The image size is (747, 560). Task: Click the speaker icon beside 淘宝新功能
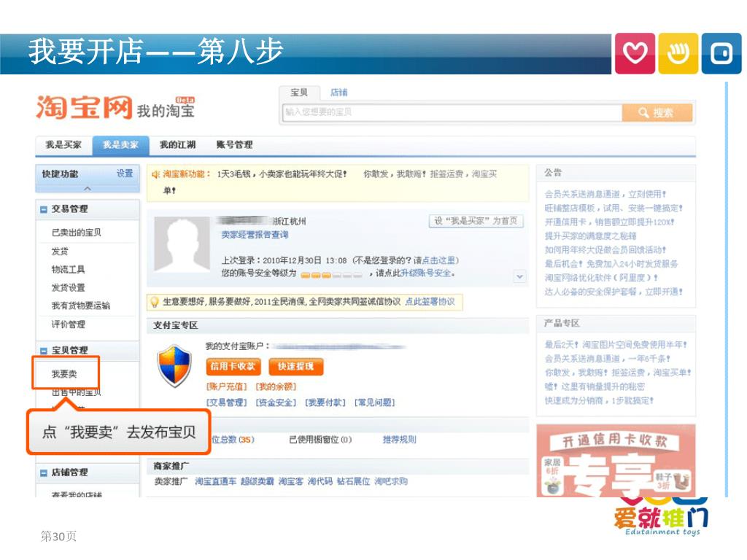point(156,174)
